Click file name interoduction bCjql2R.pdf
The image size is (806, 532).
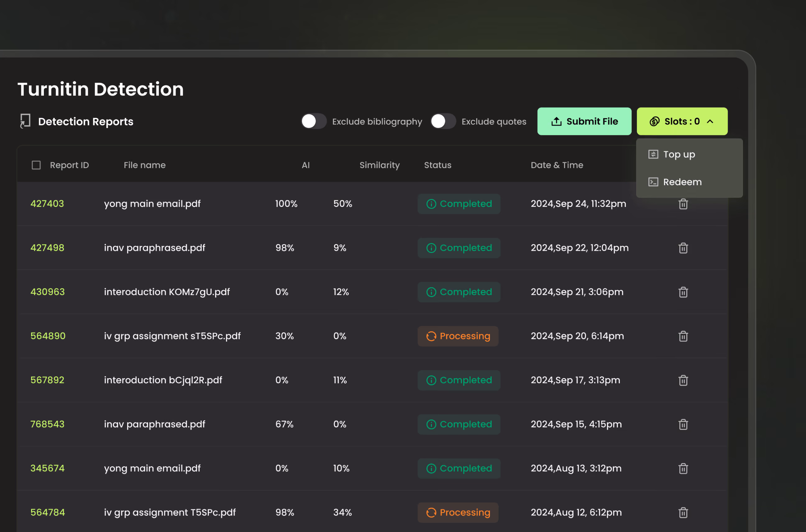tap(163, 380)
